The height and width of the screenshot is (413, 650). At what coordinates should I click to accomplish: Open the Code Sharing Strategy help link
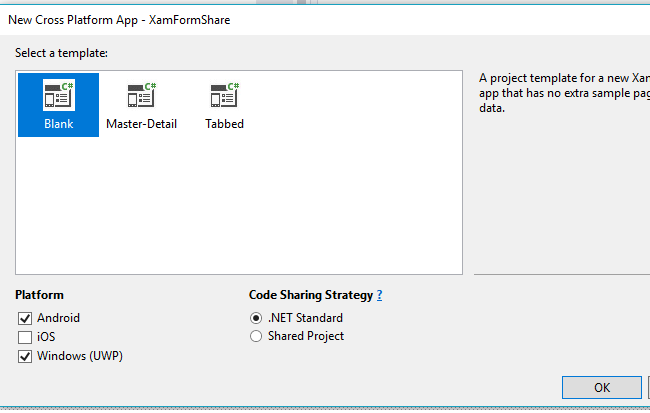(379, 295)
